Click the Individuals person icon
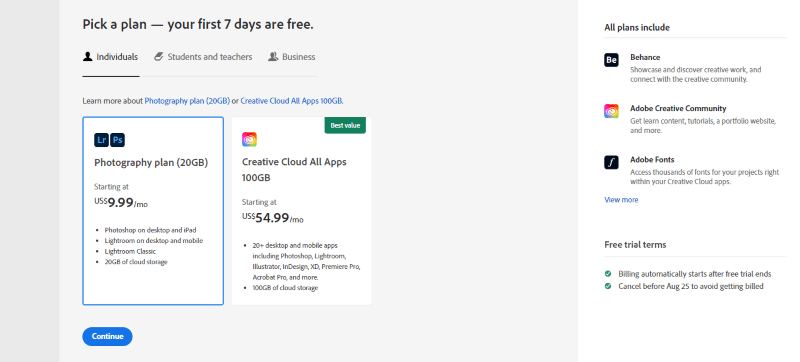The height and width of the screenshot is (362, 800). pyautogui.click(x=87, y=57)
